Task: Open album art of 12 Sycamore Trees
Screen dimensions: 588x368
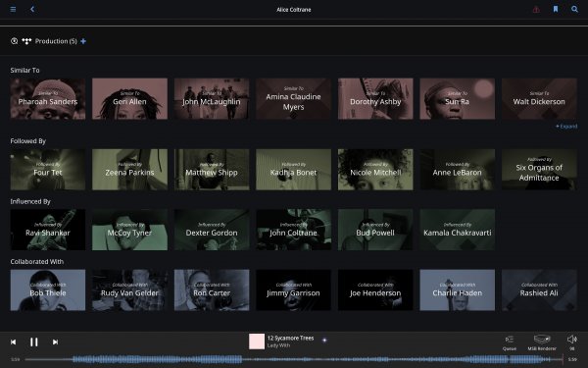Action: pos(257,342)
